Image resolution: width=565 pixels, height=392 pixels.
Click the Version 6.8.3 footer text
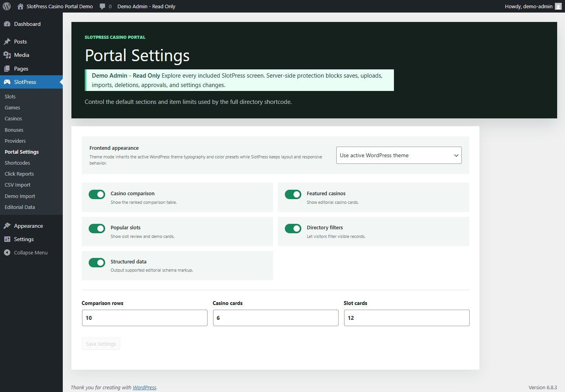click(543, 387)
